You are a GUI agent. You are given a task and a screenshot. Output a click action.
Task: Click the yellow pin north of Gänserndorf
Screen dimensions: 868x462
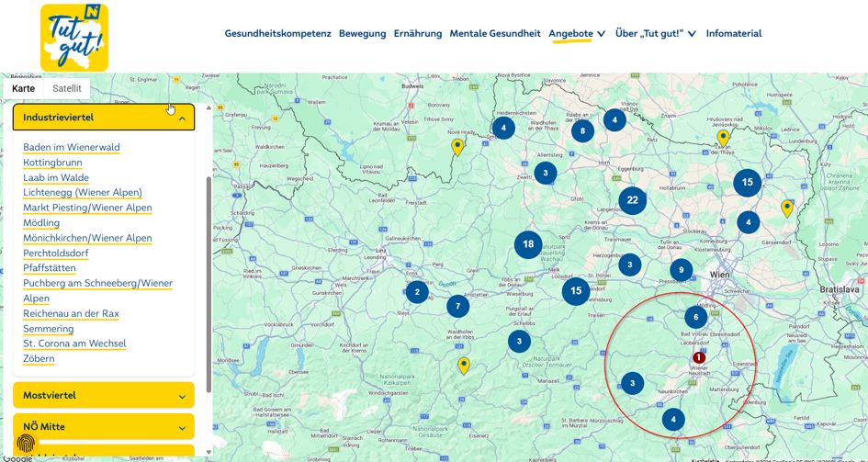[x=786, y=208]
